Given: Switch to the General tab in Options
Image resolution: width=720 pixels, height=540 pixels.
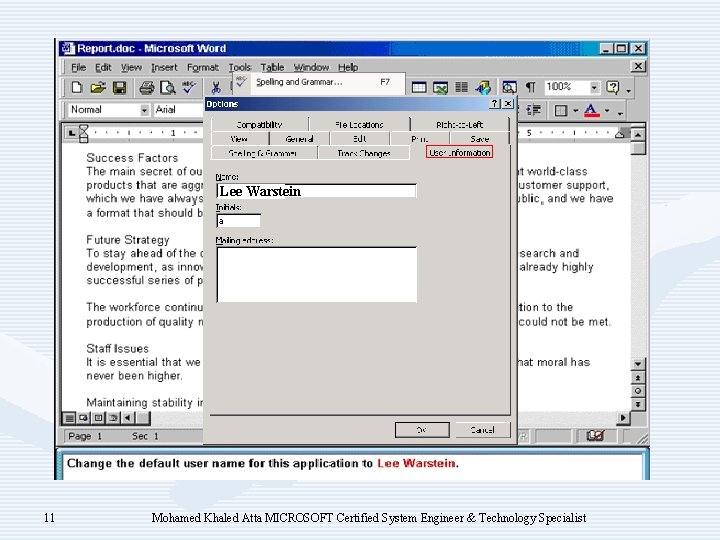Looking at the screenshot, I should 299,139.
